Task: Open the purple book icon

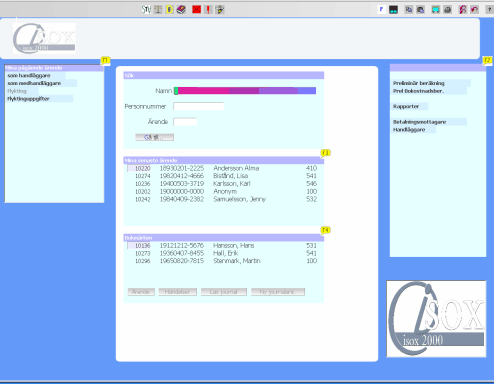Action: (x=181, y=9)
